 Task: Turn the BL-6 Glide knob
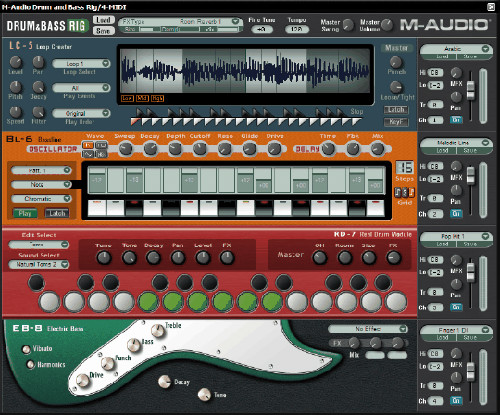point(249,149)
